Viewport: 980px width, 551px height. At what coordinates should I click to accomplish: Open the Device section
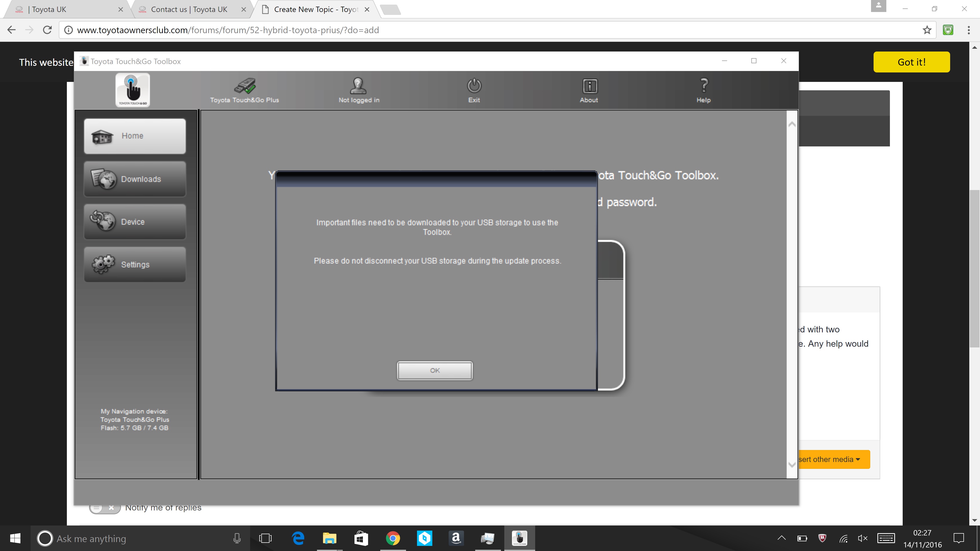tap(135, 222)
